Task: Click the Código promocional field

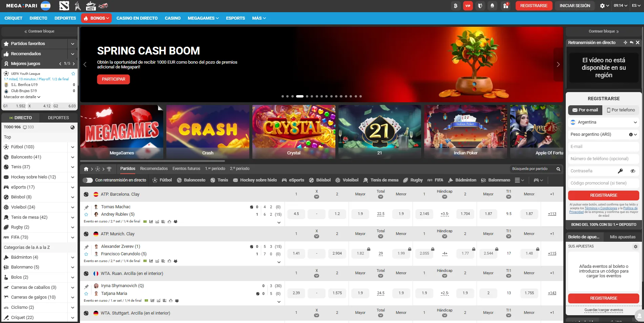Action: (x=604, y=183)
